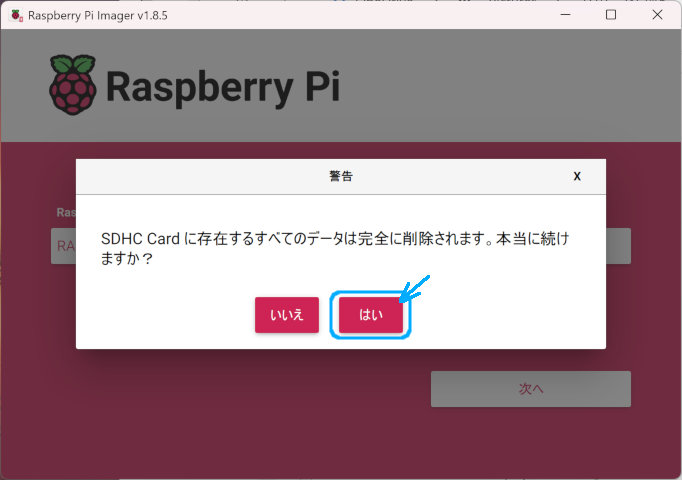Image resolution: width=682 pixels, height=480 pixels.
Task: Click the raspberry logo in the header
Action: pyautogui.click(x=73, y=85)
